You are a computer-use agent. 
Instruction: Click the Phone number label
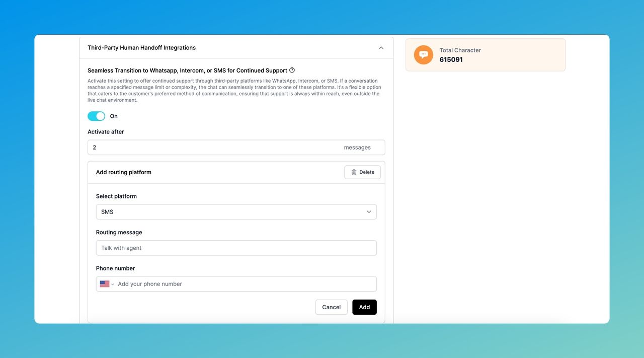pos(116,268)
